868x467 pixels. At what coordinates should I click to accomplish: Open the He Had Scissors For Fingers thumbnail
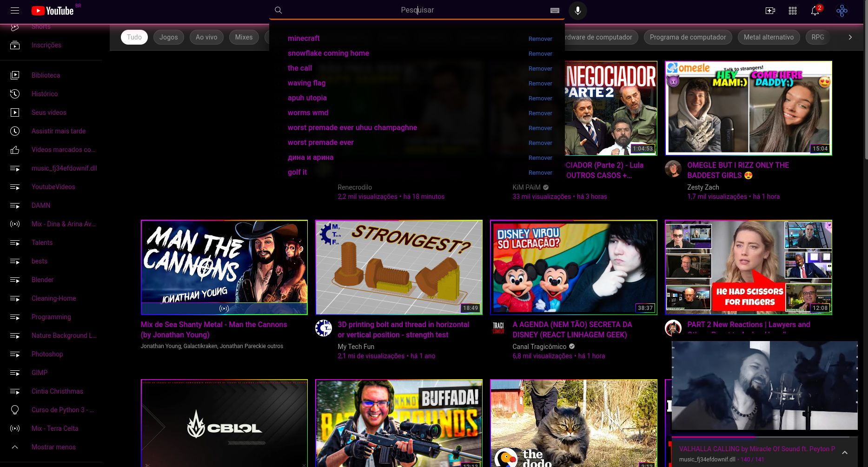[749, 267]
